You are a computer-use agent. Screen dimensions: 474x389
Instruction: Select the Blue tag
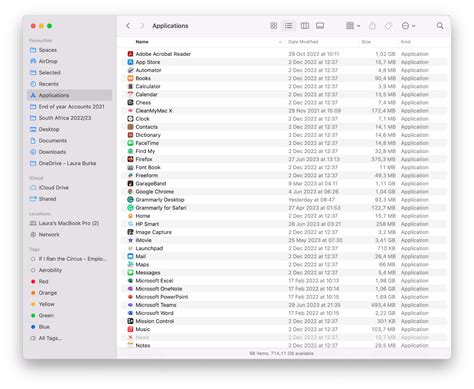(x=69, y=327)
